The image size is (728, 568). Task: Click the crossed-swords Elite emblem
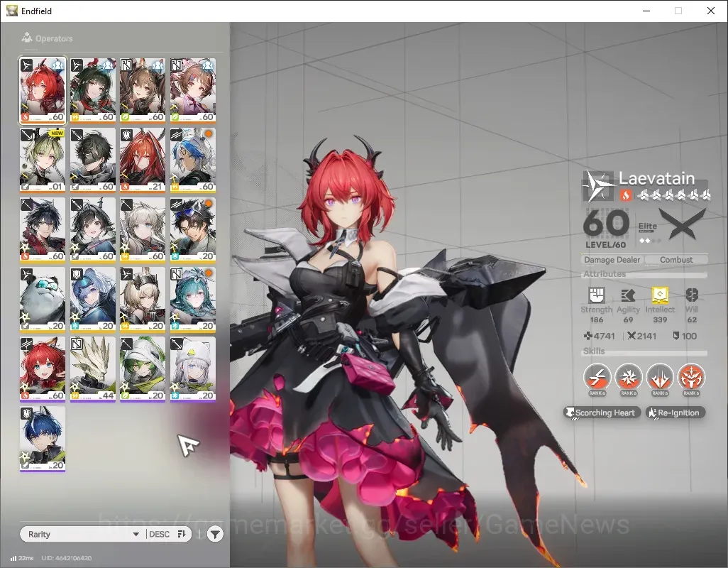tap(682, 224)
